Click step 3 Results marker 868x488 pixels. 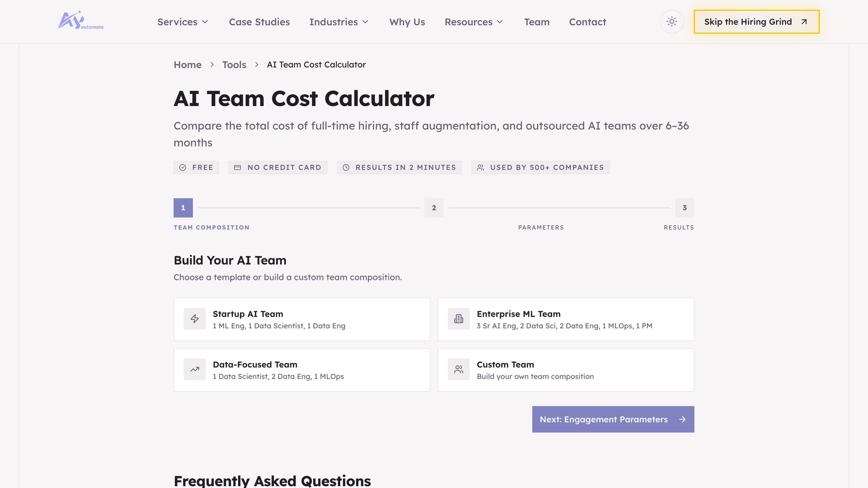[684, 208]
